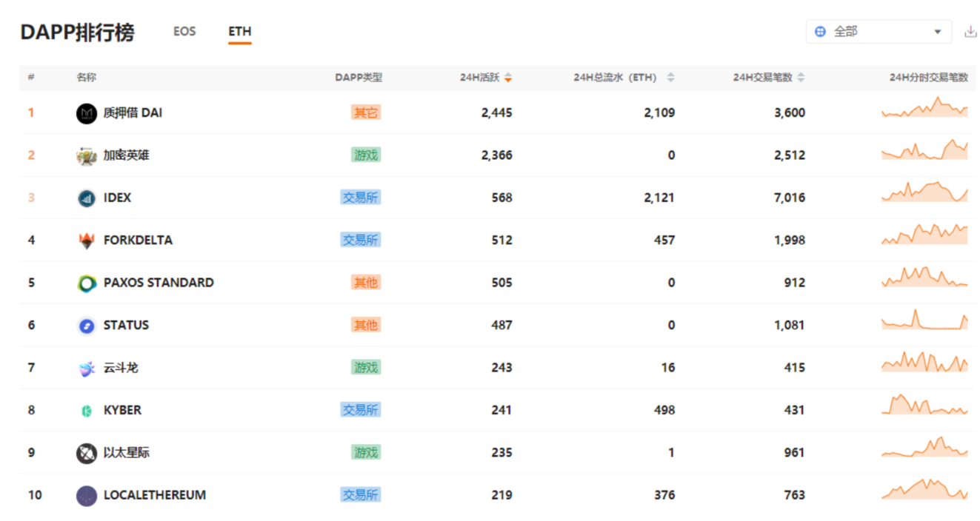Click the 加密英雄 sparkline chart
Image resolution: width=980 pixels, height=521 pixels.
(x=924, y=149)
